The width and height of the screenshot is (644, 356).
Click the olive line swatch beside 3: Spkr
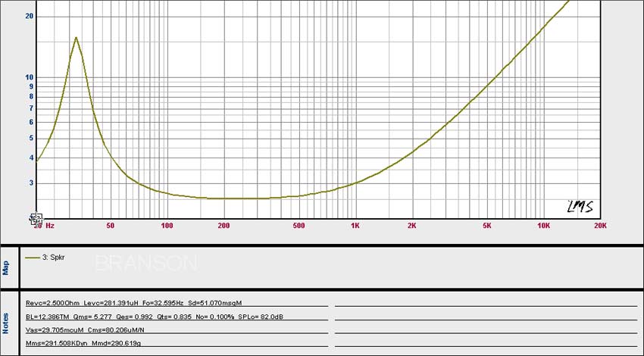32,258
